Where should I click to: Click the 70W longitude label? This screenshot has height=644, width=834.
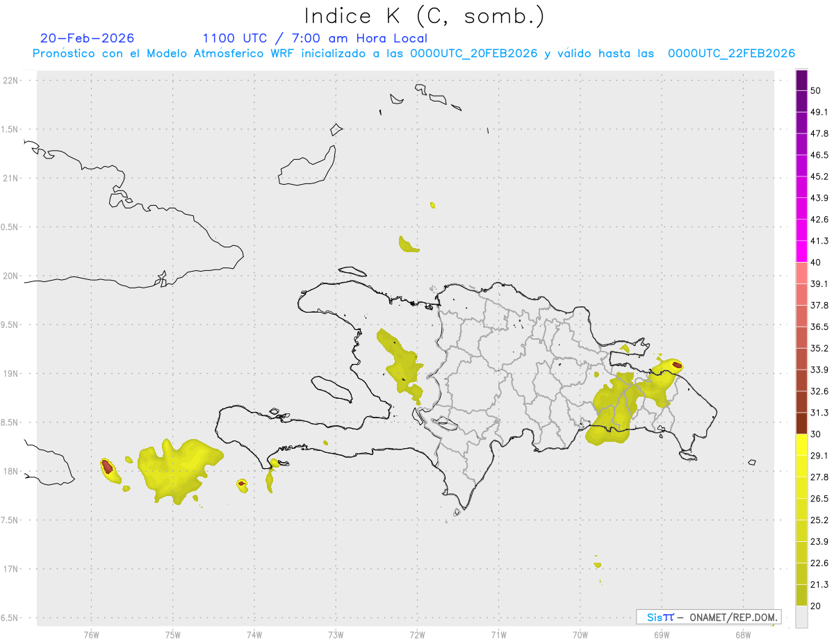tap(580, 634)
